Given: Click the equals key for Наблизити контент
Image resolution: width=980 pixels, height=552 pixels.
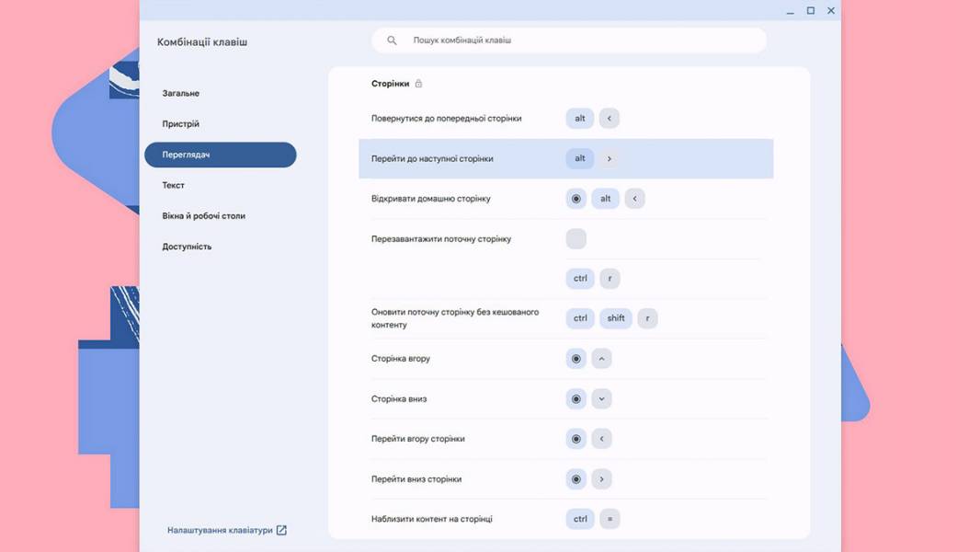Looking at the screenshot, I should click(610, 519).
